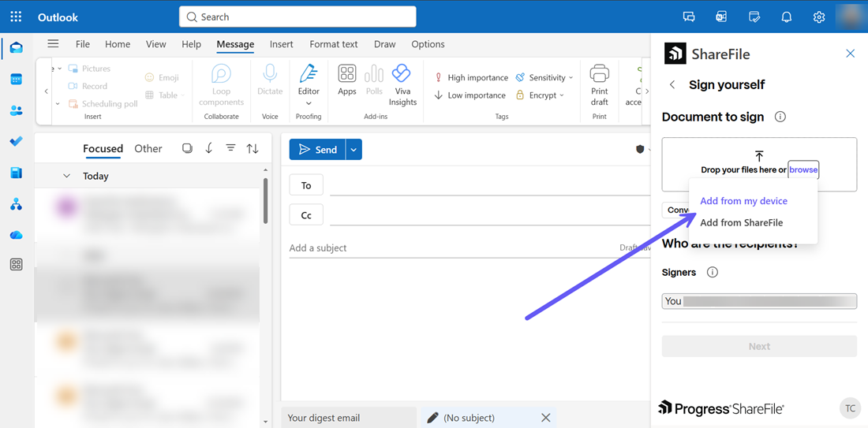Click the browse link
Screen dimensions: 868x428
[803, 169]
